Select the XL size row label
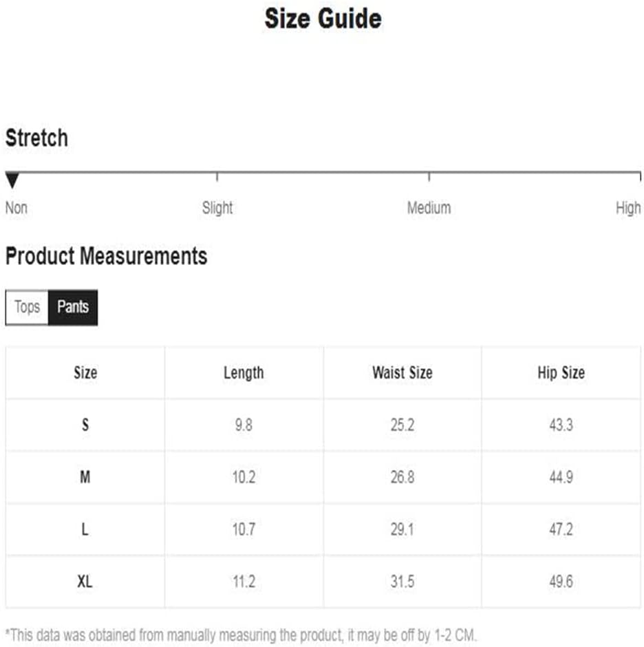644x647 pixels. [x=85, y=582]
